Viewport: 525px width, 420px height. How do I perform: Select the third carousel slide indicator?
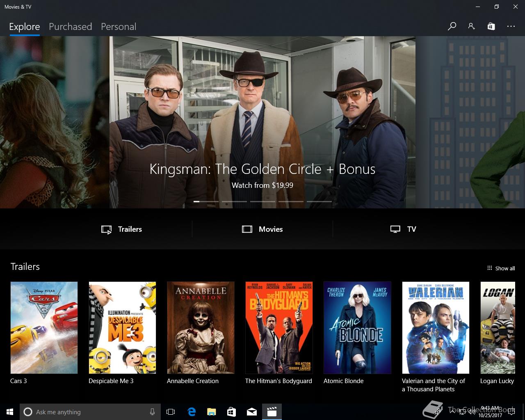point(262,201)
